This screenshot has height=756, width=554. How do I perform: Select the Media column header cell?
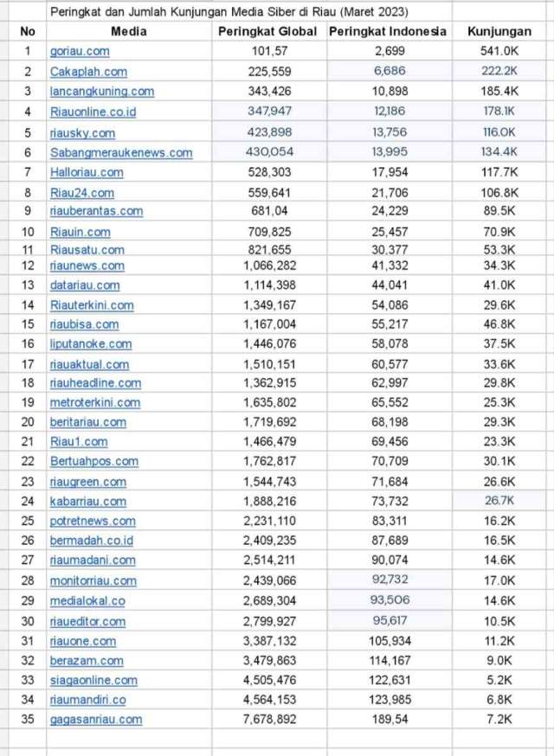(129, 32)
